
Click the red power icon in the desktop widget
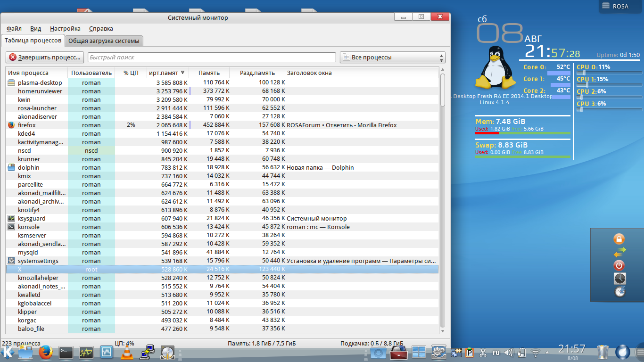click(619, 265)
